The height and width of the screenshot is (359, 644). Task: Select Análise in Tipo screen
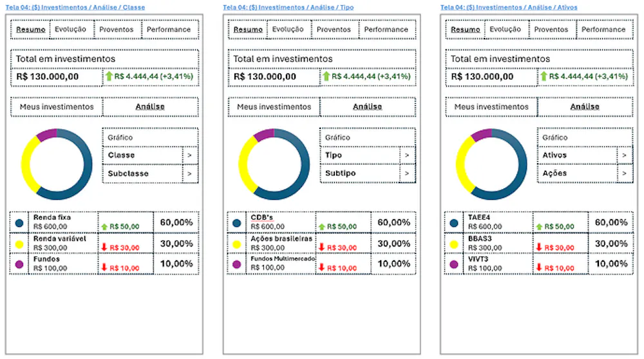tap(368, 107)
